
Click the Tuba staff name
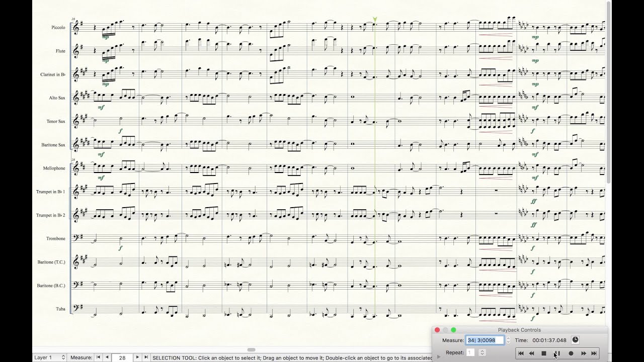click(x=61, y=309)
